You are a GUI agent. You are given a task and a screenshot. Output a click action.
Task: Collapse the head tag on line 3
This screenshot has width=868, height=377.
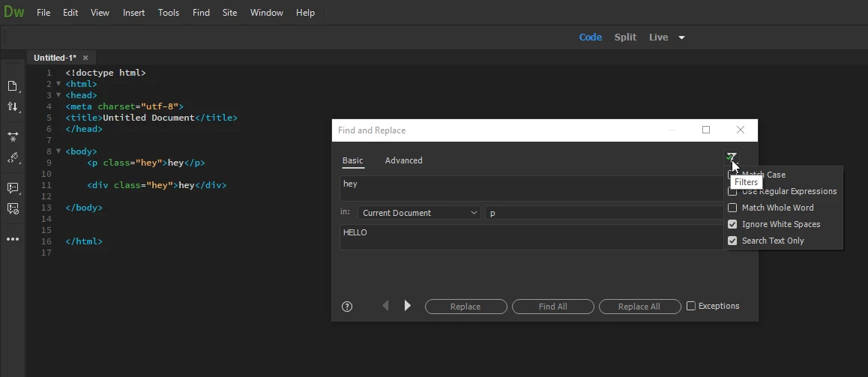pos(58,95)
